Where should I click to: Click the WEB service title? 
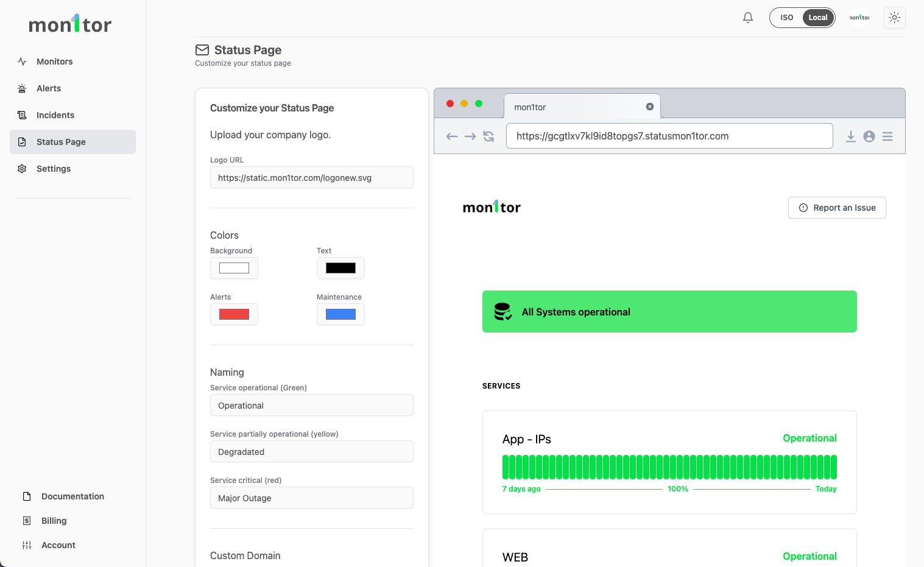click(515, 557)
